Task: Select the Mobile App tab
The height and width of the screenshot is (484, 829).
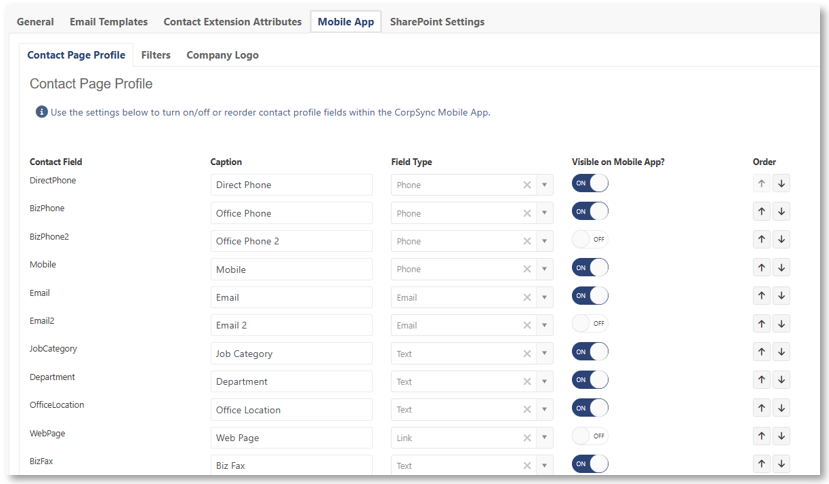Action: pyautogui.click(x=346, y=22)
